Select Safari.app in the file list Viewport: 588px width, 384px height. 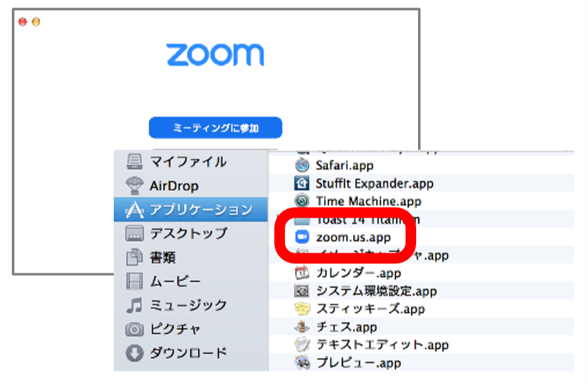(422, 165)
